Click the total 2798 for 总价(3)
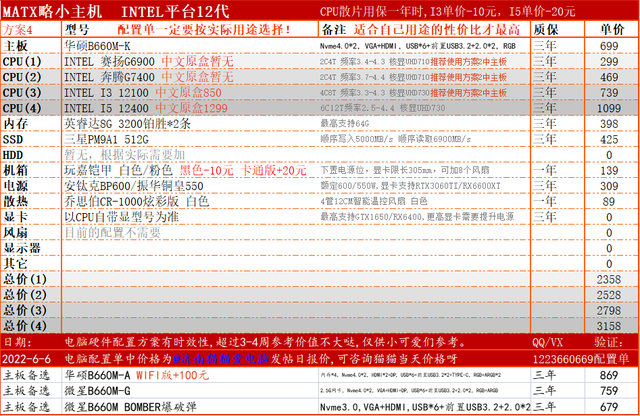The height and width of the screenshot is (416, 640). click(x=609, y=311)
